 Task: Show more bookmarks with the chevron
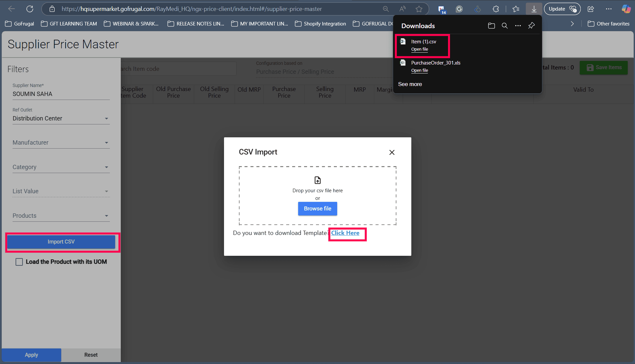pyautogui.click(x=572, y=24)
